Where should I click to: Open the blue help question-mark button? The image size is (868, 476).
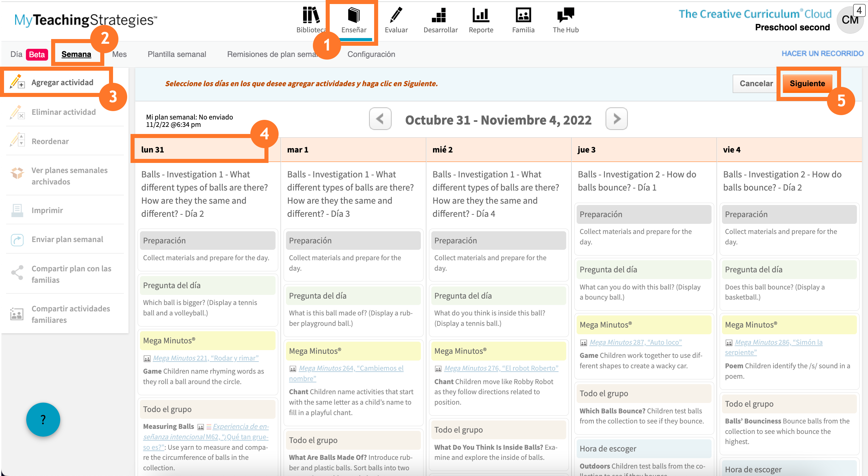(x=43, y=419)
